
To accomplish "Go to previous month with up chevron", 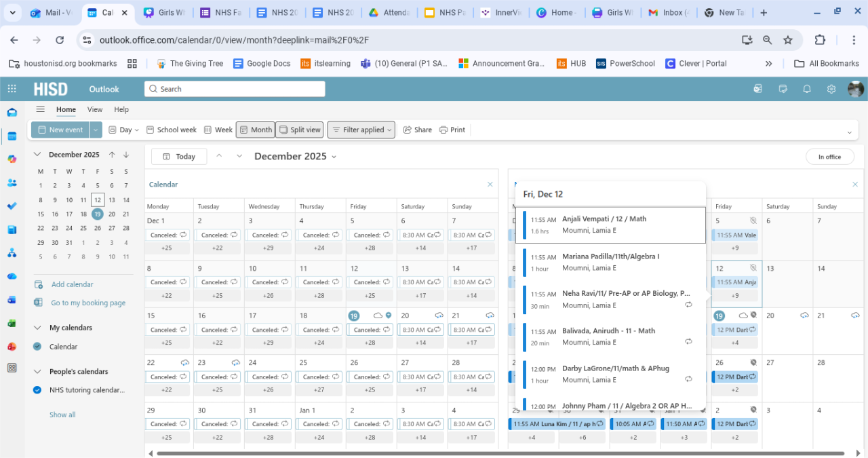I will [x=219, y=156].
